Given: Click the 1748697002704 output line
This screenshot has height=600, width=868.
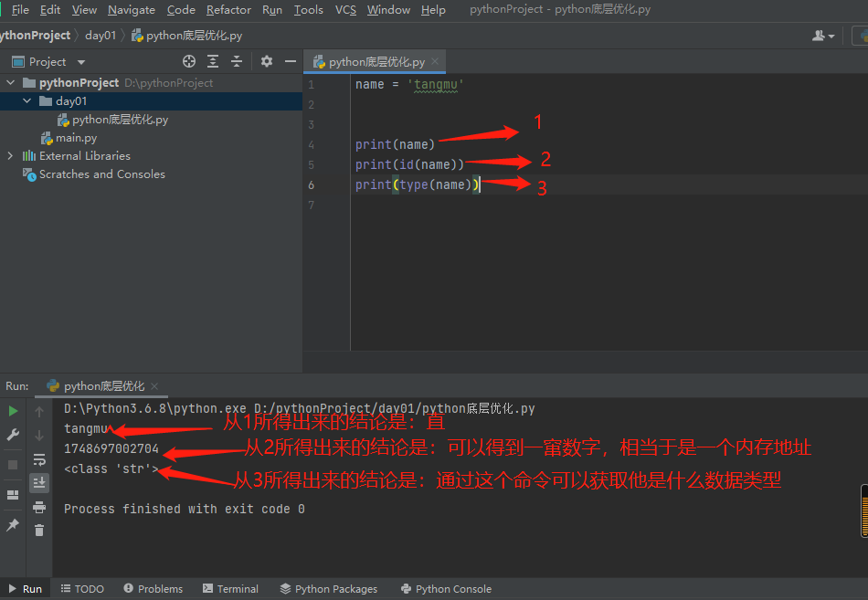Looking at the screenshot, I should coord(111,448).
